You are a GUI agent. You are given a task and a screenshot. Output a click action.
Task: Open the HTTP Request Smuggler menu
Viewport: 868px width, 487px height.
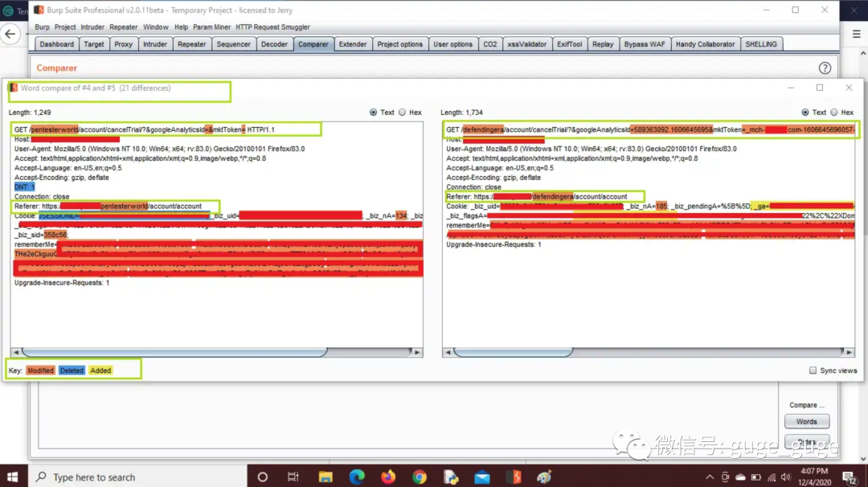(x=273, y=27)
